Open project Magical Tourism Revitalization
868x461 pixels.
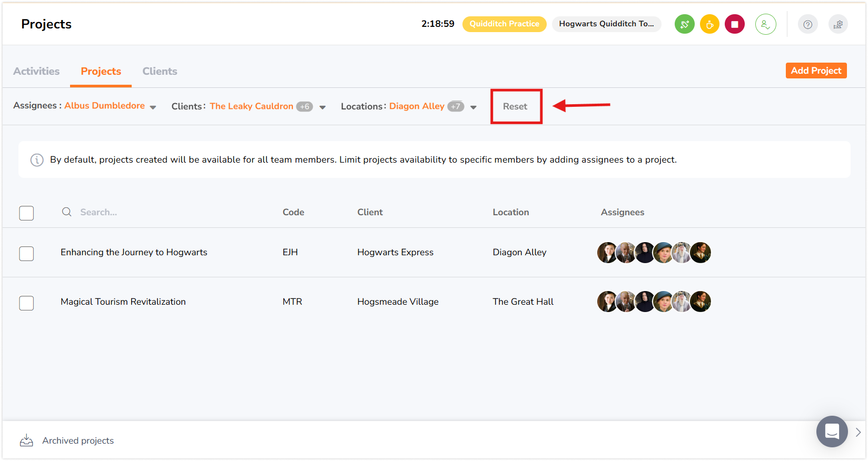click(x=123, y=302)
